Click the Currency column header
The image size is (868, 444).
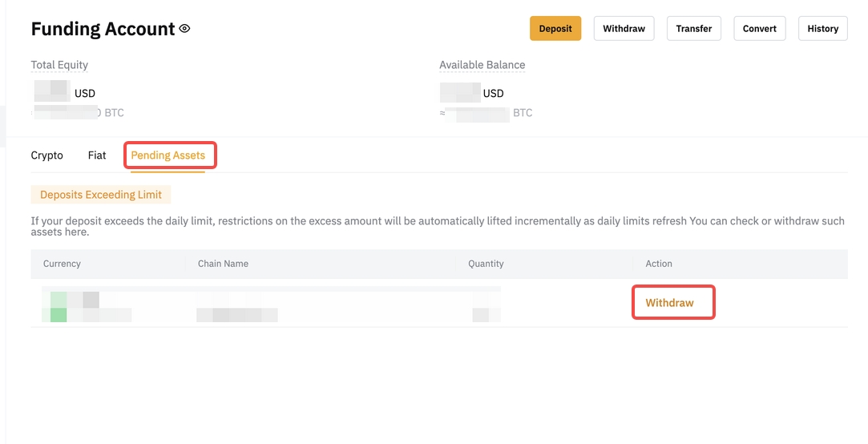pyautogui.click(x=62, y=264)
